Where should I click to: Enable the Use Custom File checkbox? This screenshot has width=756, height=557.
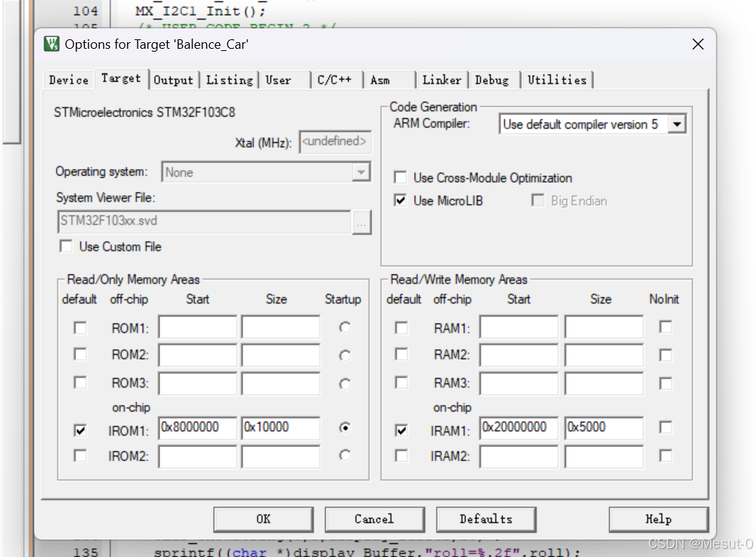pos(66,246)
